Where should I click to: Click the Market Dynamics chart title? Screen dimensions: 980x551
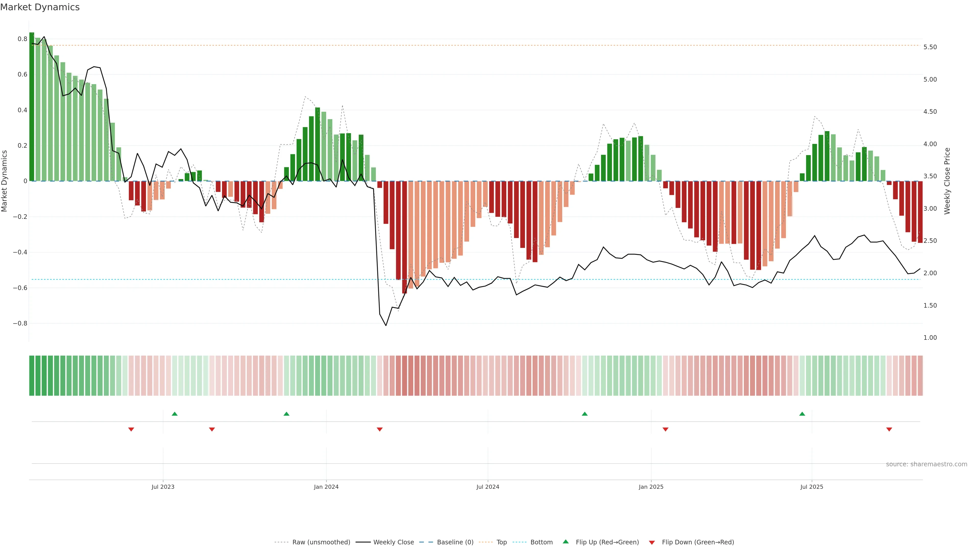(40, 7)
